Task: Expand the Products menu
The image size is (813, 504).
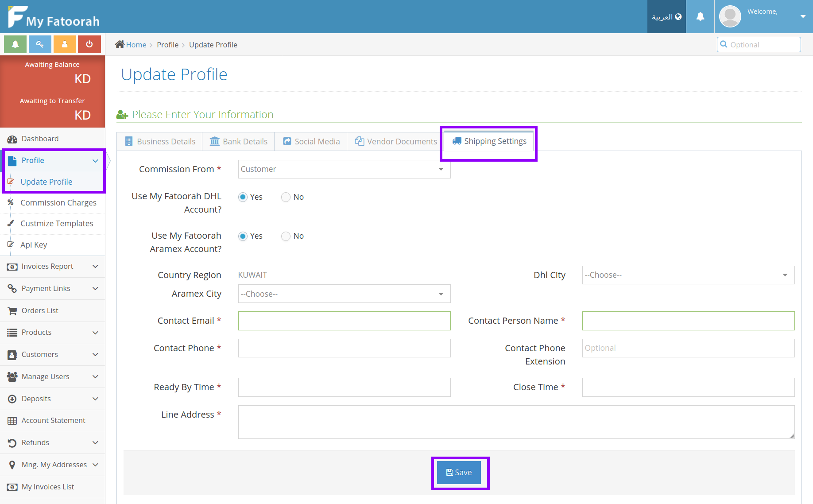Action: (53, 333)
